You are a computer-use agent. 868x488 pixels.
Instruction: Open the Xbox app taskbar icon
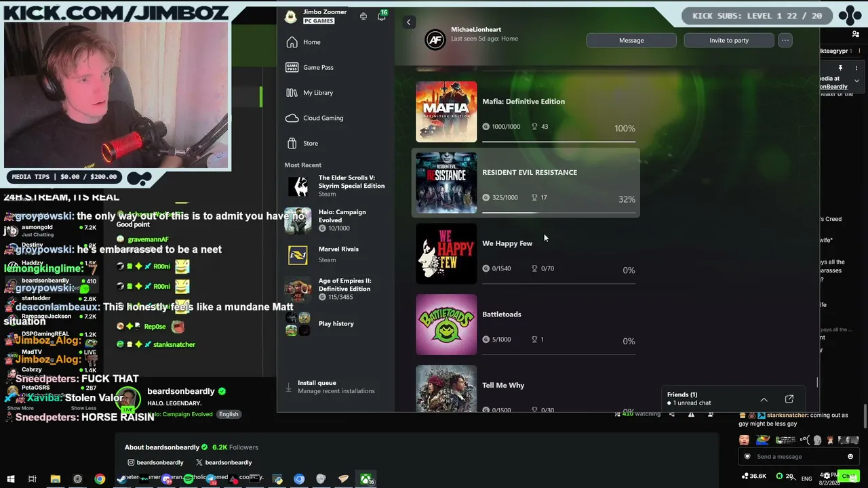[x=367, y=479]
